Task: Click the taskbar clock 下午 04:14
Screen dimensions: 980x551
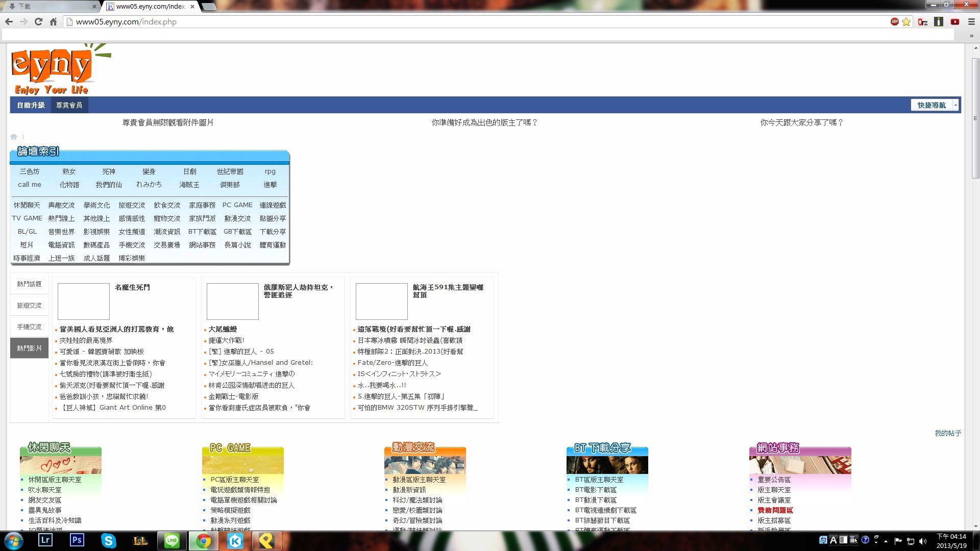Action: (951, 541)
